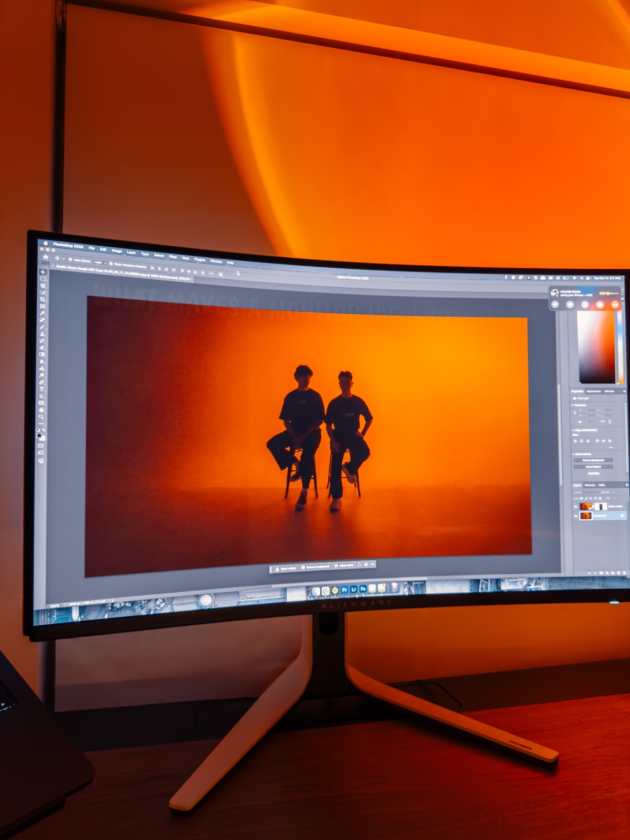The image size is (630, 840).
Task: Select the Rectangular Marquee tool
Action: [43, 279]
